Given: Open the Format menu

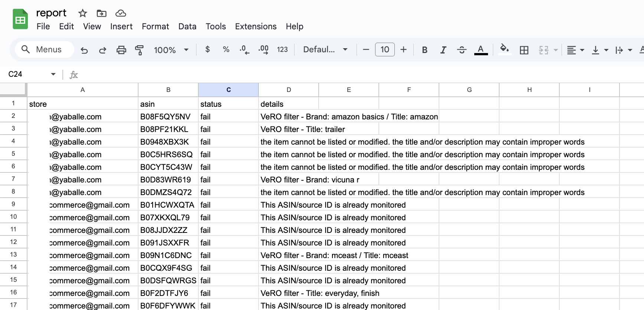Looking at the screenshot, I should coord(155,26).
